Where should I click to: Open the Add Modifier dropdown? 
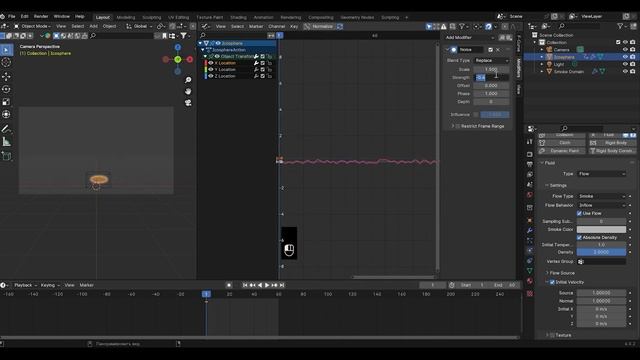click(469, 38)
